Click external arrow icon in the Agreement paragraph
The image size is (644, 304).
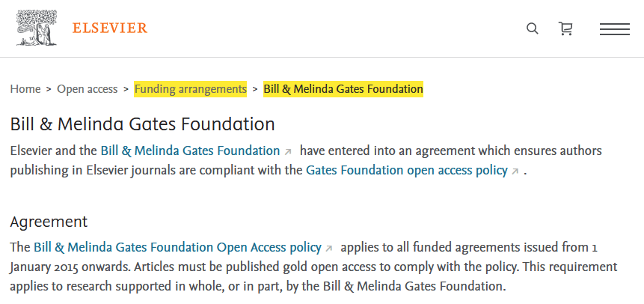[x=329, y=248]
